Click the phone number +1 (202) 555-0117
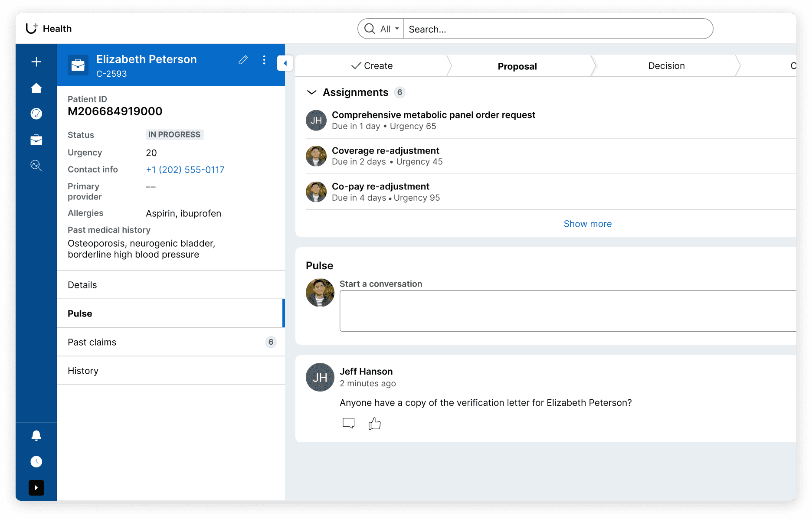The width and height of the screenshot is (812, 519). coord(185,170)
